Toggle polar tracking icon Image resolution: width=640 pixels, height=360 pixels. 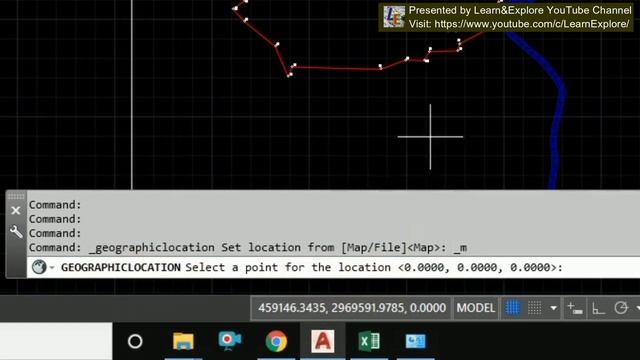pyautogui.click(x=621, y=308)
